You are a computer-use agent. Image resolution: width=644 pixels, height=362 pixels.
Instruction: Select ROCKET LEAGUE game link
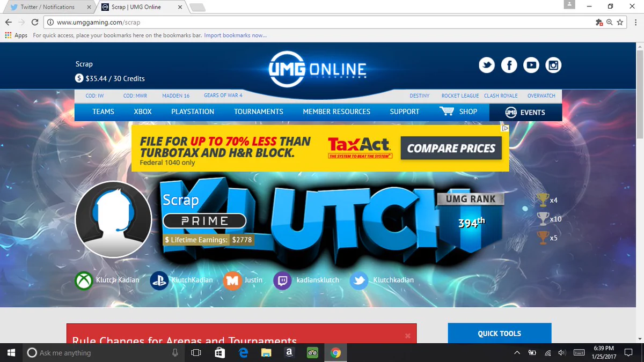460,95
